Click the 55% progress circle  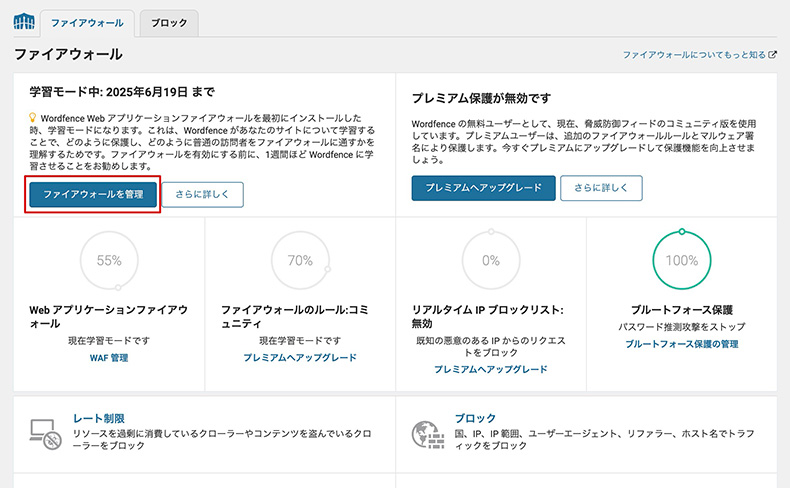[x=109, y=260]
